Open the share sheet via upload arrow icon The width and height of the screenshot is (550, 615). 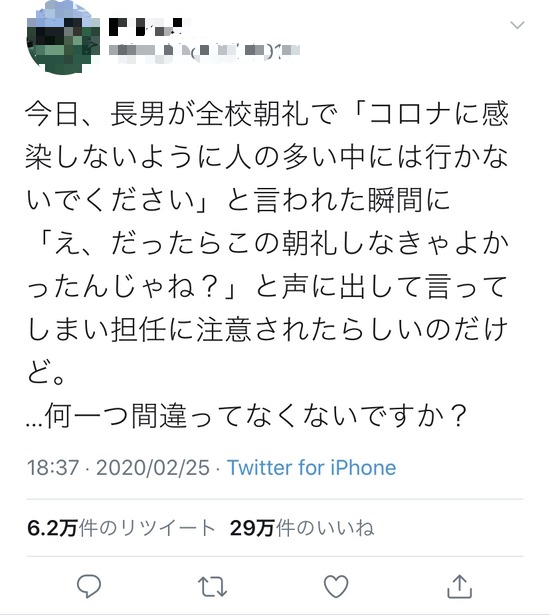click(459, 586)
